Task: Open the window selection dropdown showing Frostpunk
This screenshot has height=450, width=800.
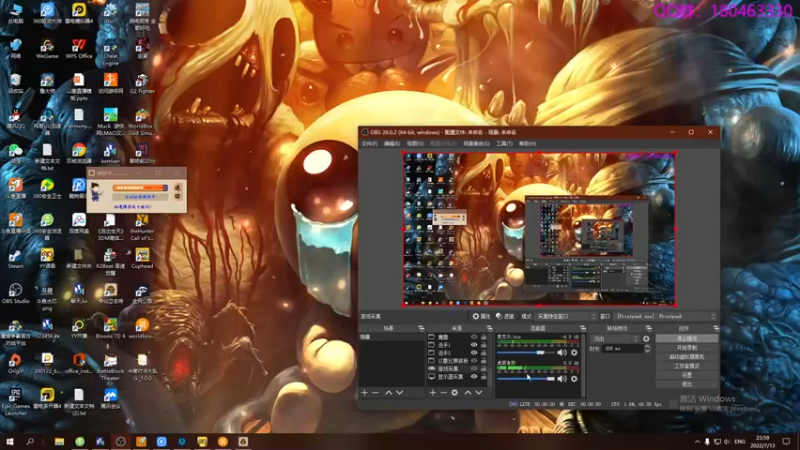Action: tap(666, 316)
